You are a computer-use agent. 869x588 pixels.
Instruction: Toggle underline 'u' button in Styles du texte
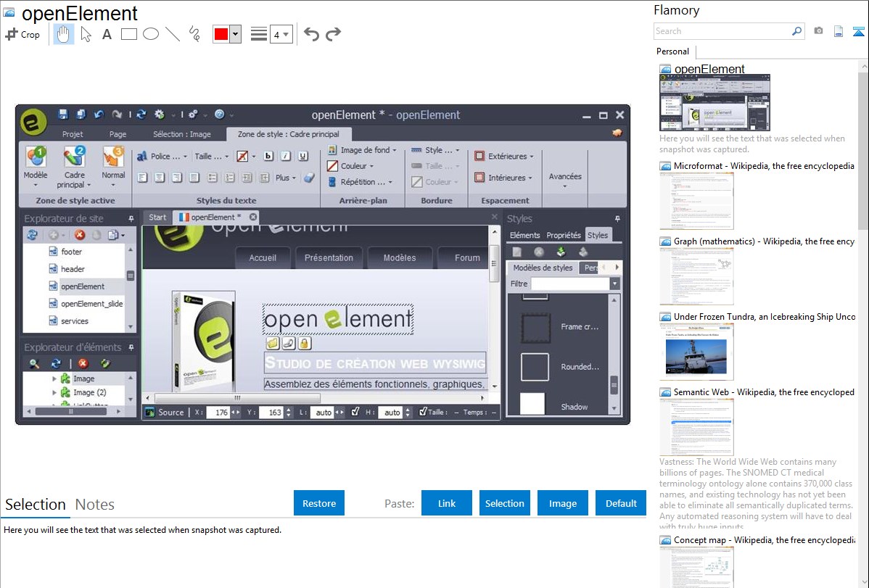303,157
